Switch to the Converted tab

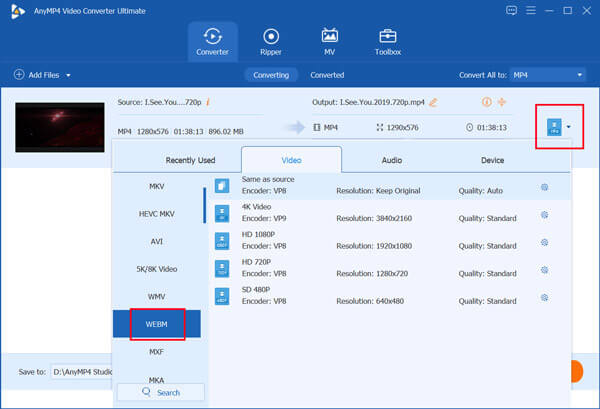[x=327, y=75]
